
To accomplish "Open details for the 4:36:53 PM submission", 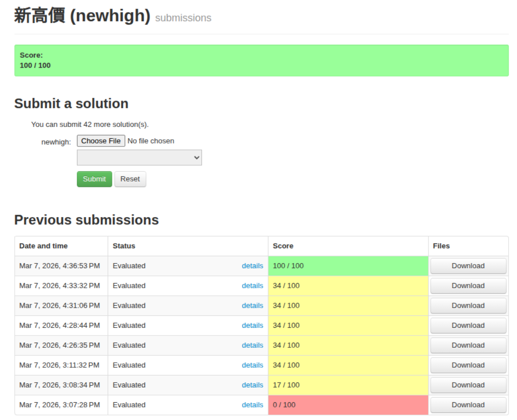I will [x=252, y=266].
